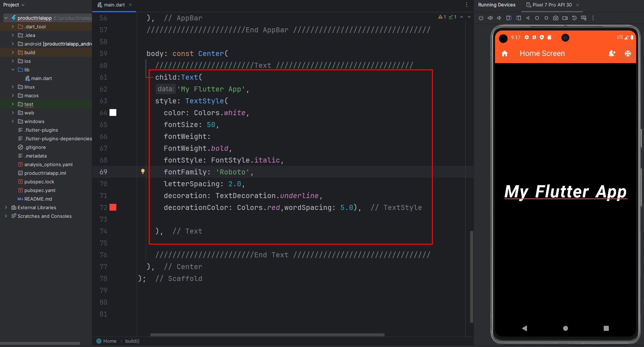Start screen recording with the video camera icon
The image size is (644, 347).
click(x=565, y=18)
